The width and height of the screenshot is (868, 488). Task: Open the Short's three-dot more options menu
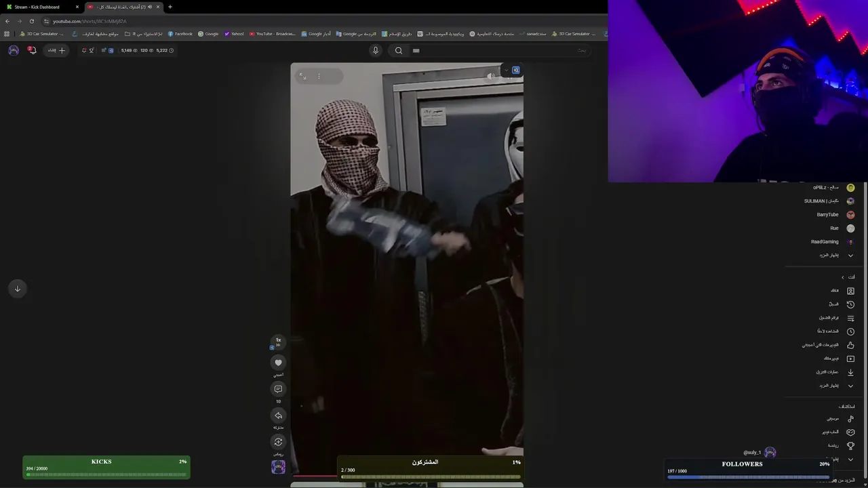(319, 76)
